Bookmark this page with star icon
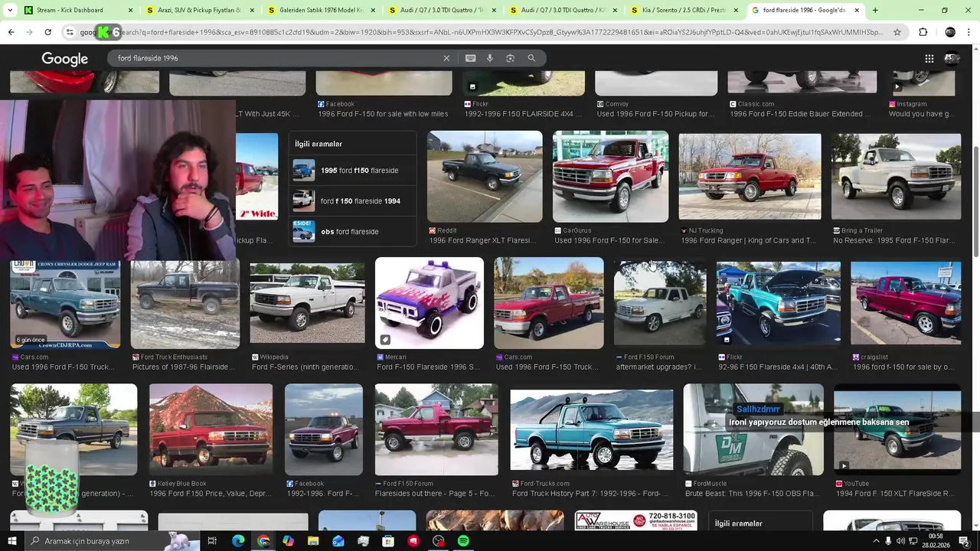The width and height of the screenshot is (980, 551). tap(898, 32)
